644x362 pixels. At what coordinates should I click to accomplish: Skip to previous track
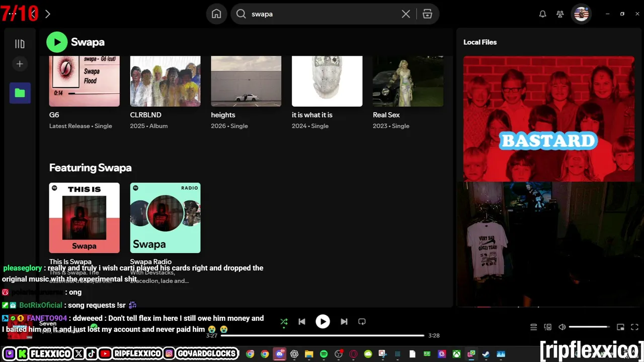pos(302,322)
